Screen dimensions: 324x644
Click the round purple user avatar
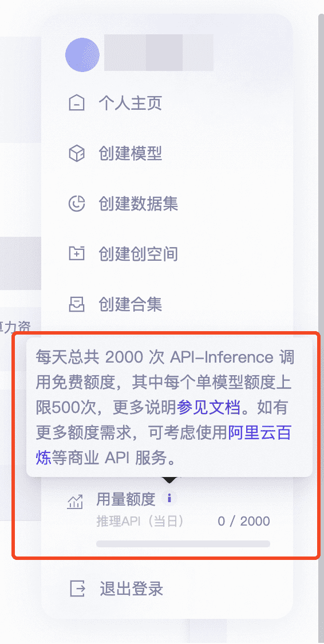[82, 55]
